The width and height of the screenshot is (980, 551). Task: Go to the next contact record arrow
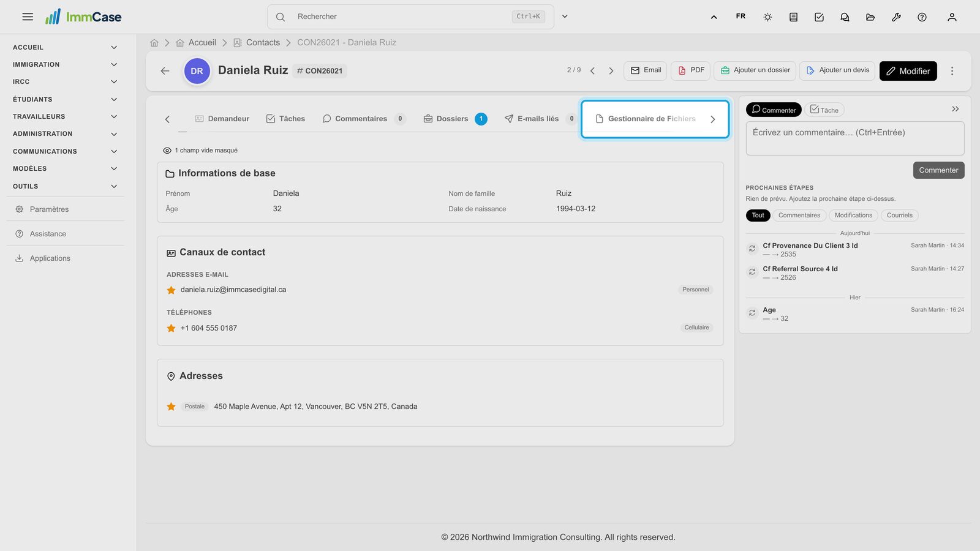[x=611, y=71]
